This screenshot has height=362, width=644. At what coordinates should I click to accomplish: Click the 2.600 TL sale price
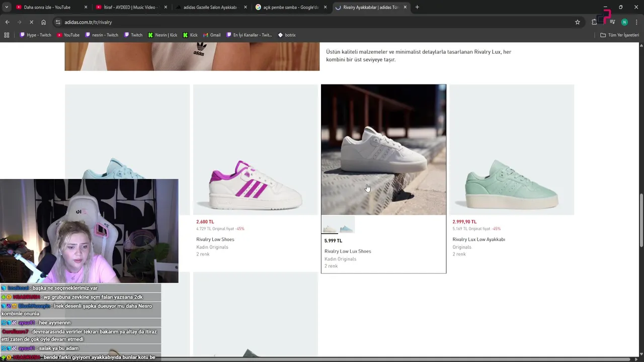[x=205, y=222]
